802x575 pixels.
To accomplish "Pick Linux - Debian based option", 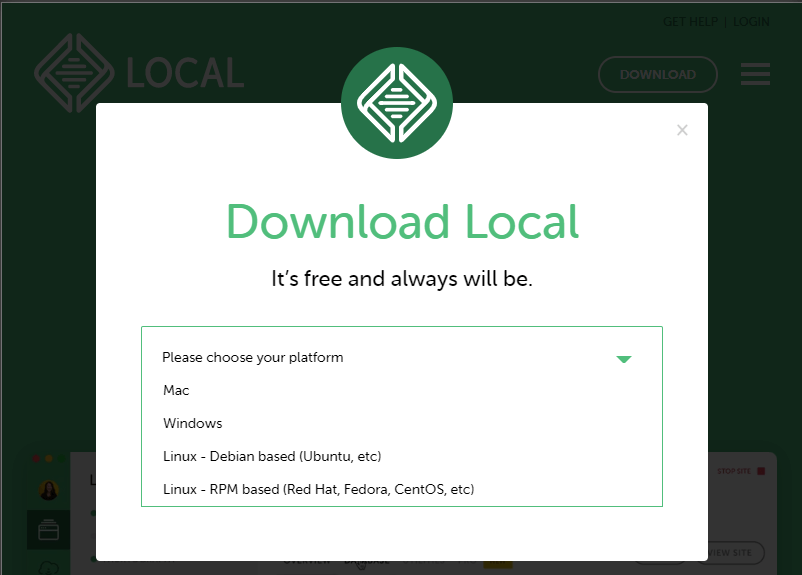I will pyautogui.click(x=272, y=456).
